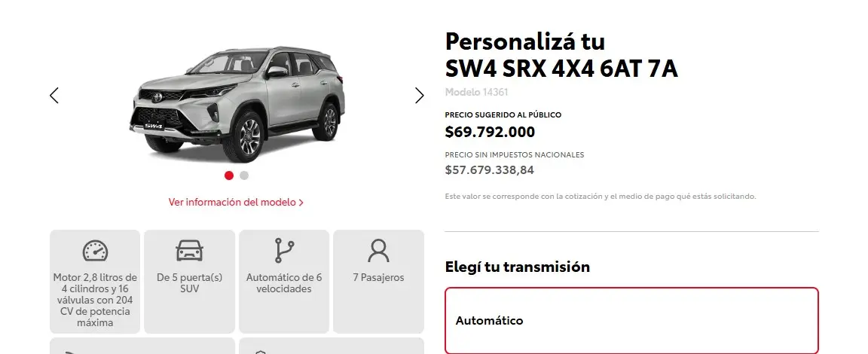Select the first red carousel dot
The height and width of the screenshot is (354, 868).
(x=229, y=175)
